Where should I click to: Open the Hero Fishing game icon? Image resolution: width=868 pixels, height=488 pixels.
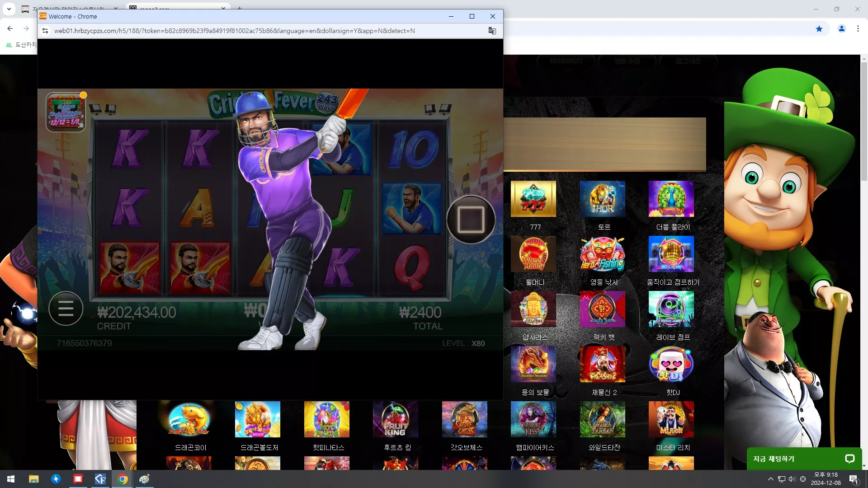tap(603, 254)
